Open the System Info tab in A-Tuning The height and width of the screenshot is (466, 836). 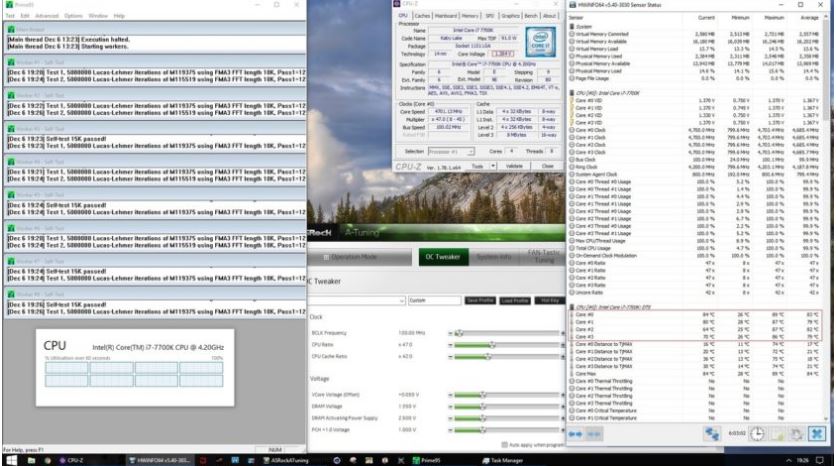click(x=494, y=257)
